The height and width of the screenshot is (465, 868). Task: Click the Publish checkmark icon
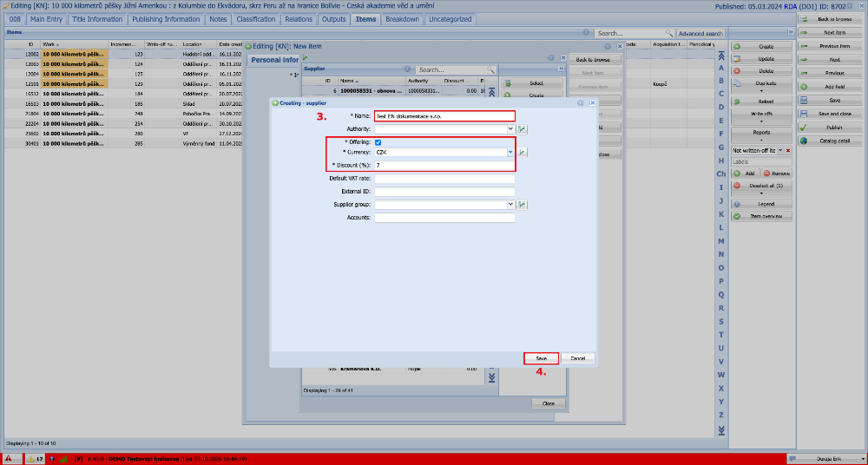(x=804, y=128)
